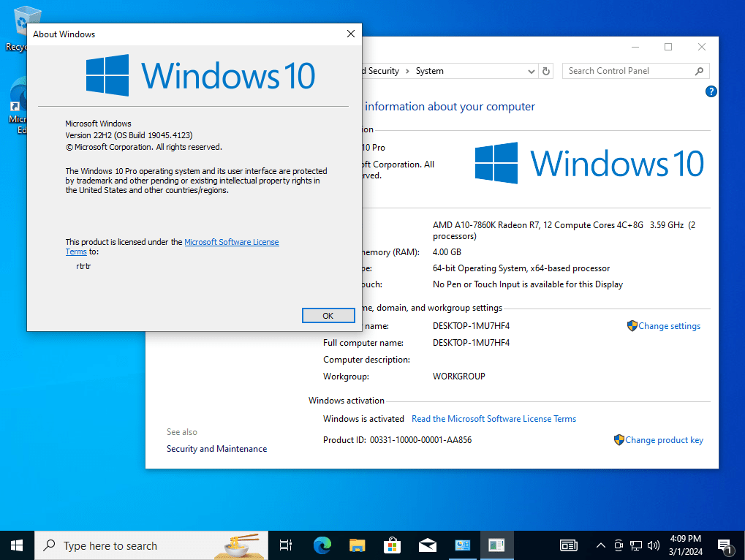Open the Windows Start menu
The width and height of the screenshot is (745, 560).
[17, 545]
